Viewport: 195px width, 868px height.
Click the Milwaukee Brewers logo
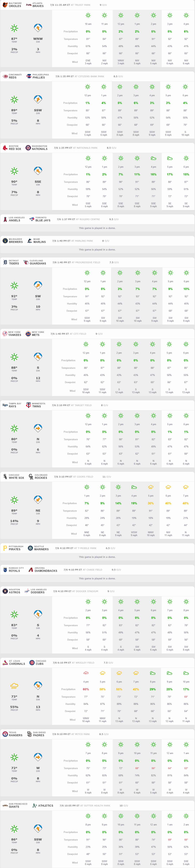(5, 241)
